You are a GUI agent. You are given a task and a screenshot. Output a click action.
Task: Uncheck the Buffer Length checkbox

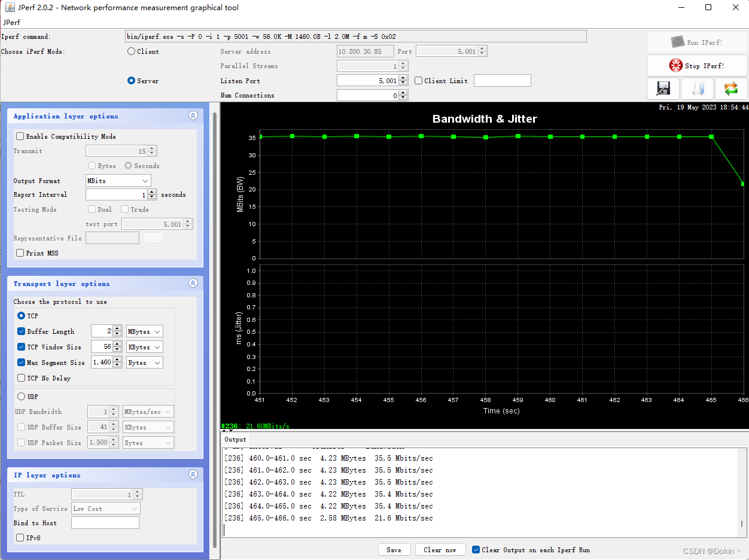22,331
